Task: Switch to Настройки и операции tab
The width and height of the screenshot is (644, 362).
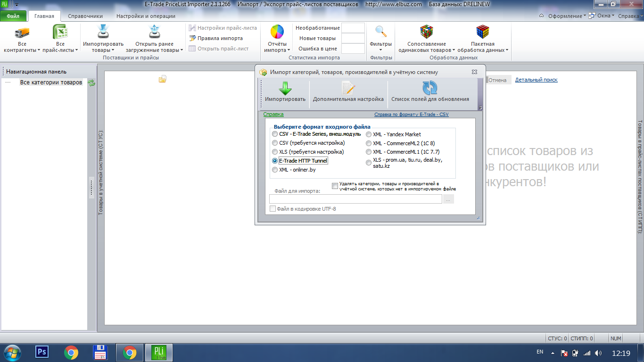Action: coord(146,16)
